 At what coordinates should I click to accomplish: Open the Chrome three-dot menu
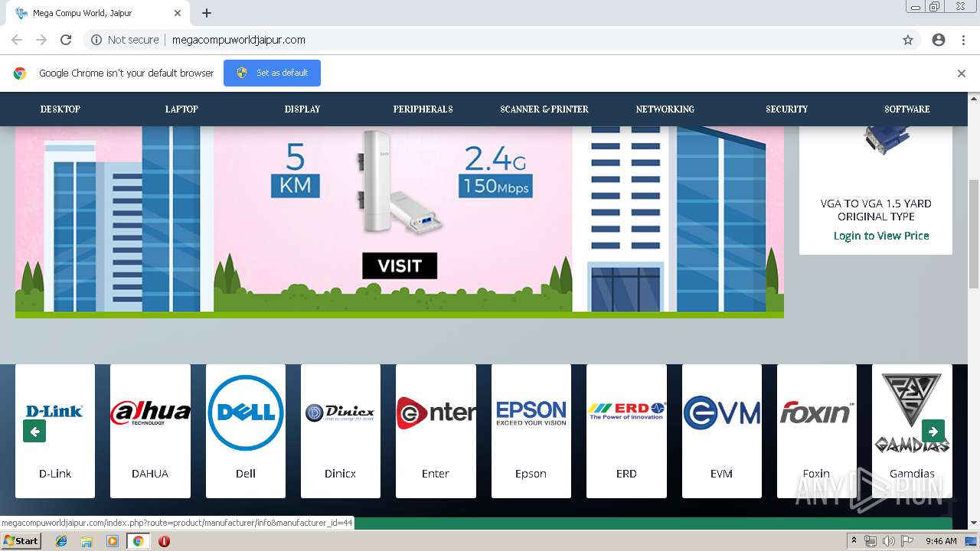963,40
